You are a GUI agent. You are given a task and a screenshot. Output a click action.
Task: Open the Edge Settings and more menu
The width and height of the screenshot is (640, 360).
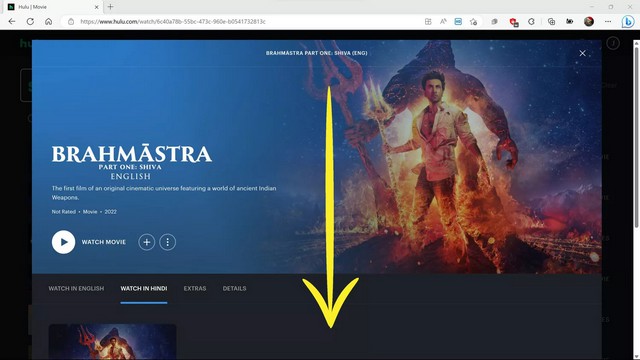pos(608,22)
